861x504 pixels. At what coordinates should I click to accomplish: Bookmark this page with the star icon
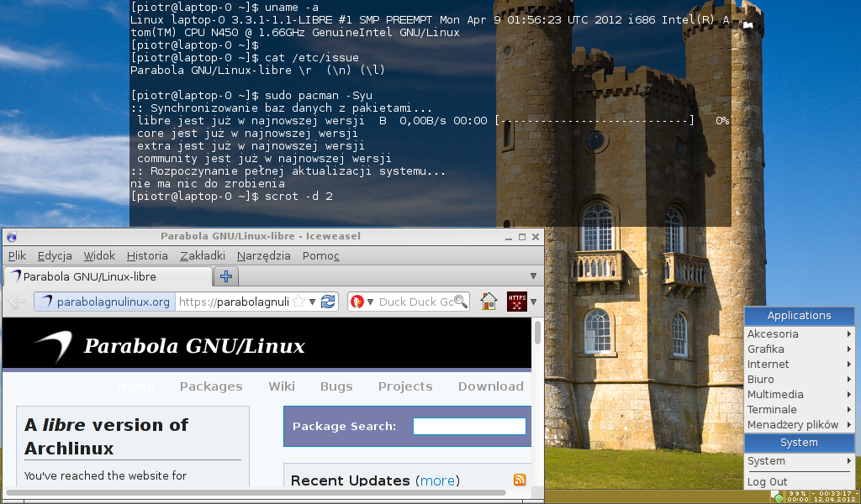click(x=298, y=302)
